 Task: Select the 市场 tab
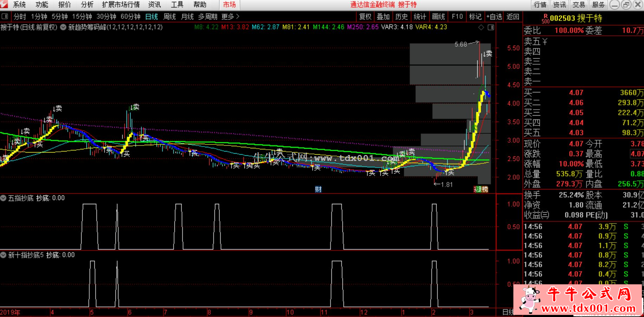coord(230,5)
